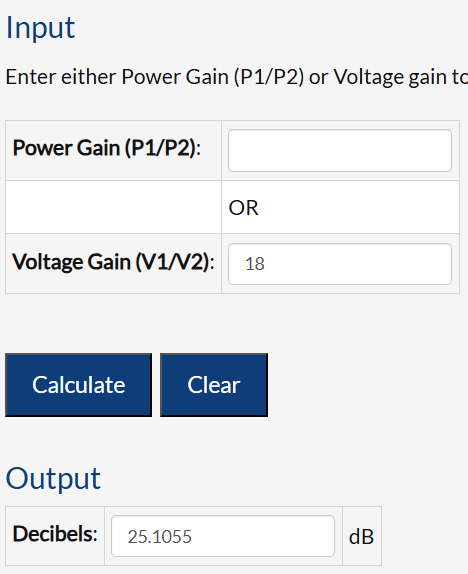Focus the Power Gain (P1/P2) input field

pos(340,150)
